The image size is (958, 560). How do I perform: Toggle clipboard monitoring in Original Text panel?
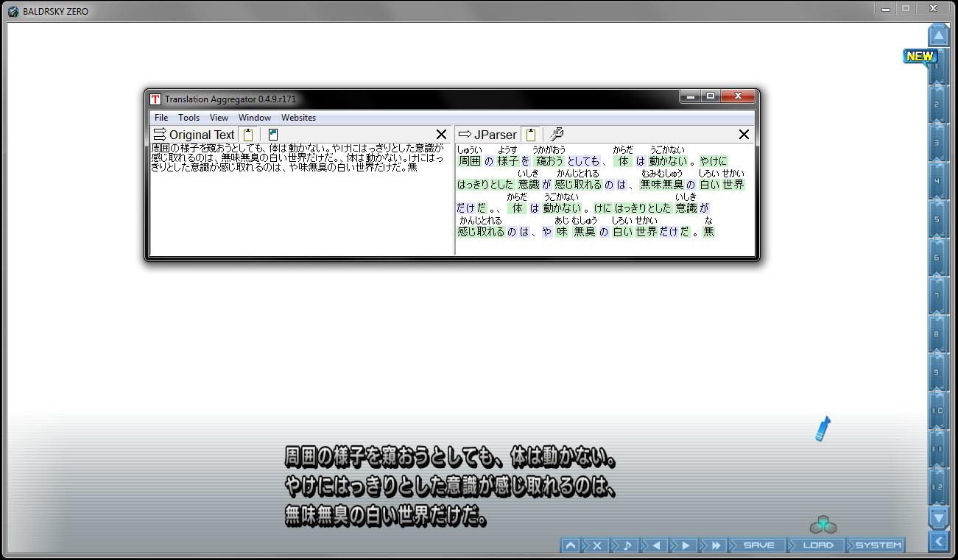(x=248, y=135)
